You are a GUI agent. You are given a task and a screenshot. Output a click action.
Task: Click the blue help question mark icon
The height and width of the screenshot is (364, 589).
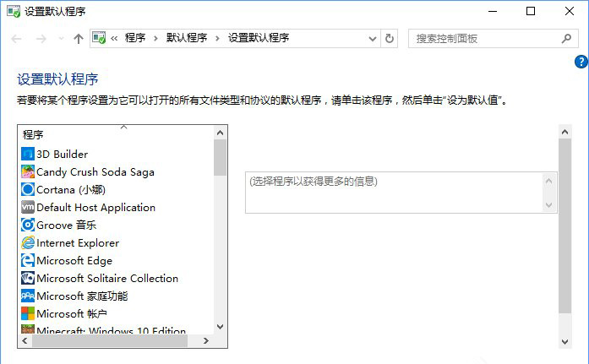click(x=581, y=62)
